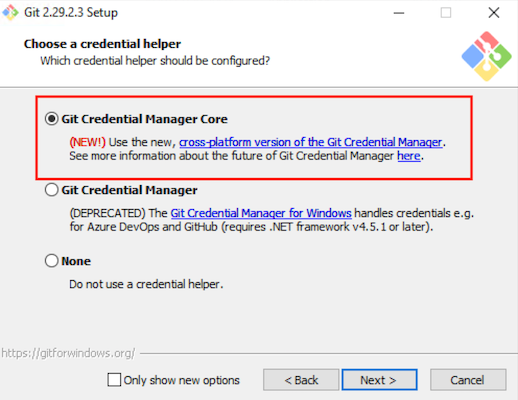Image resolution: width=518 pixels, height=400 pixels.
Task: Click the Git Credential Manager label text
Action: [x=129, y=190]
